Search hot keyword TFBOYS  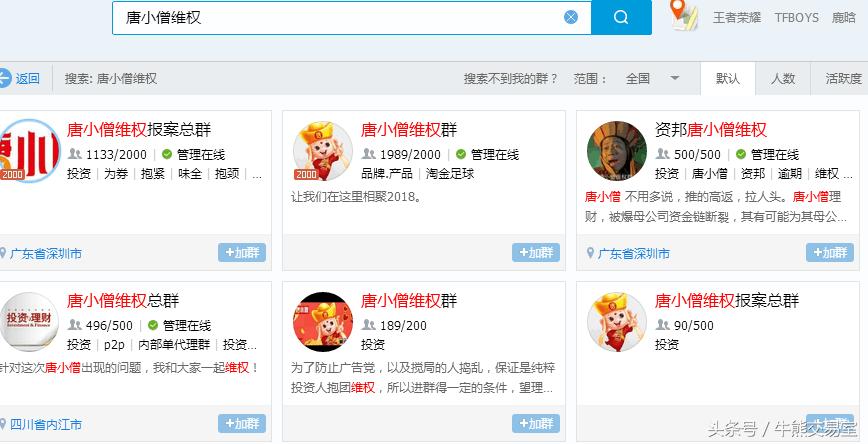pos(797,18)
